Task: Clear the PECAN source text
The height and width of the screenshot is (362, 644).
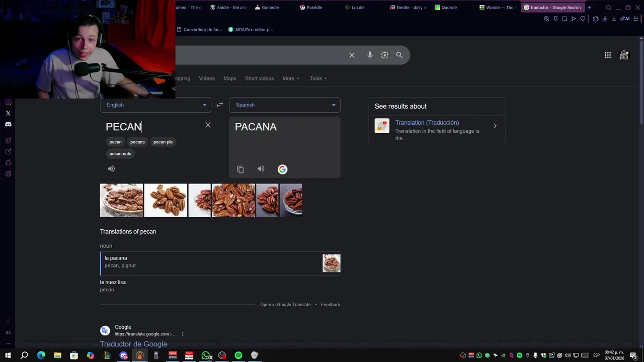Action: (208, 125)
